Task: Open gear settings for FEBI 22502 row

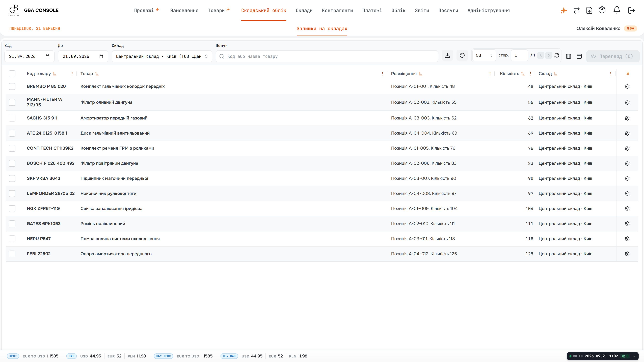Action: click(x=627, y=254)
